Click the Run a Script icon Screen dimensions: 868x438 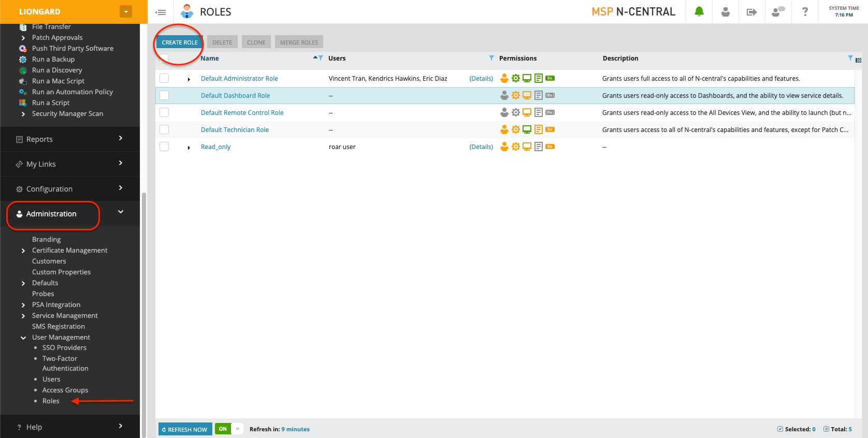pos(23,103)
